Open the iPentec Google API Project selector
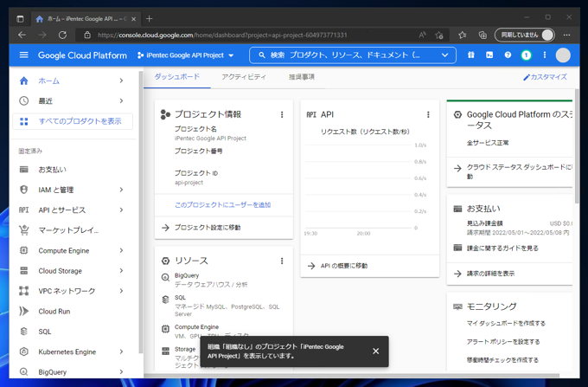The width and height of the screenshot is (588, 387). 186,55
